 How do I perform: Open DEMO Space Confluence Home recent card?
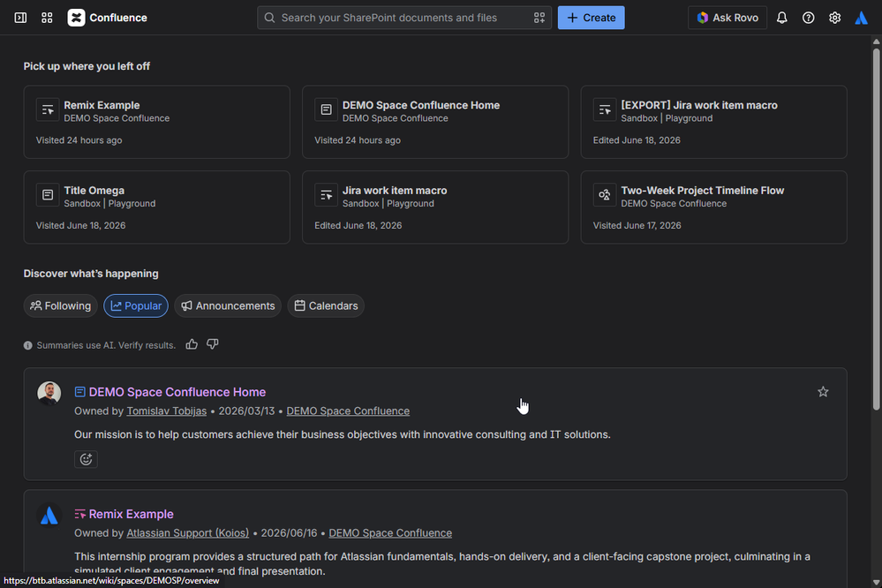point(435,122)
